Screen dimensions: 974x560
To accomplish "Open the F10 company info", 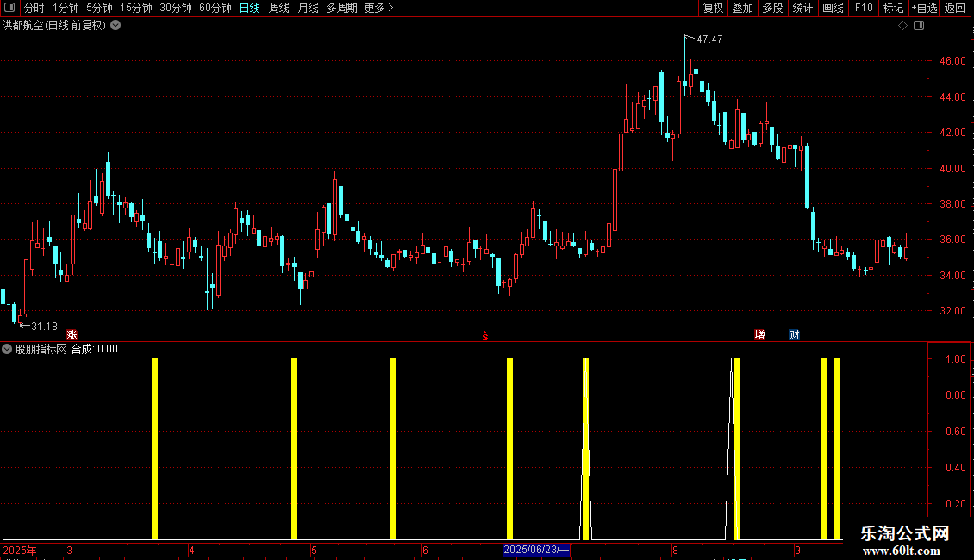I will 864,8.
